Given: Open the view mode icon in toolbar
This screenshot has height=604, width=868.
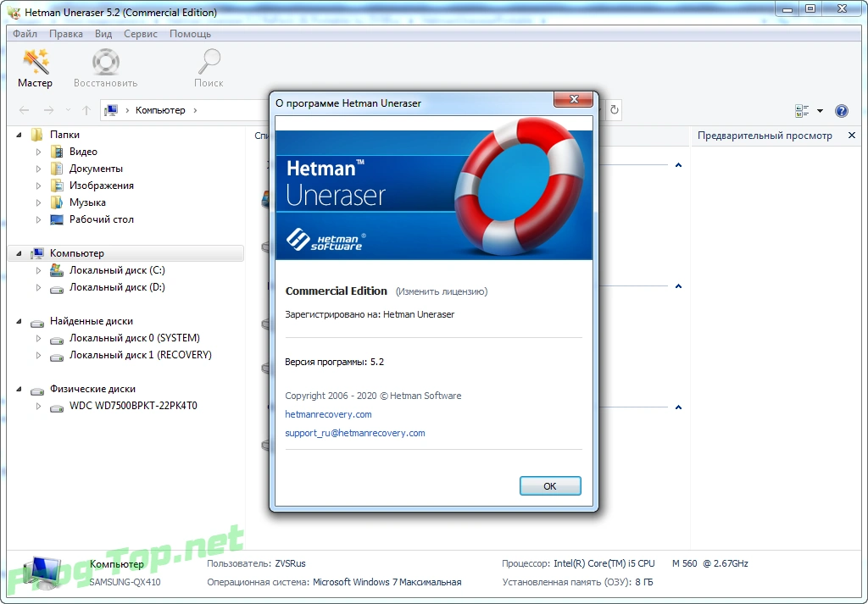Looking at the screenshot, I should (x=802, y=111).
